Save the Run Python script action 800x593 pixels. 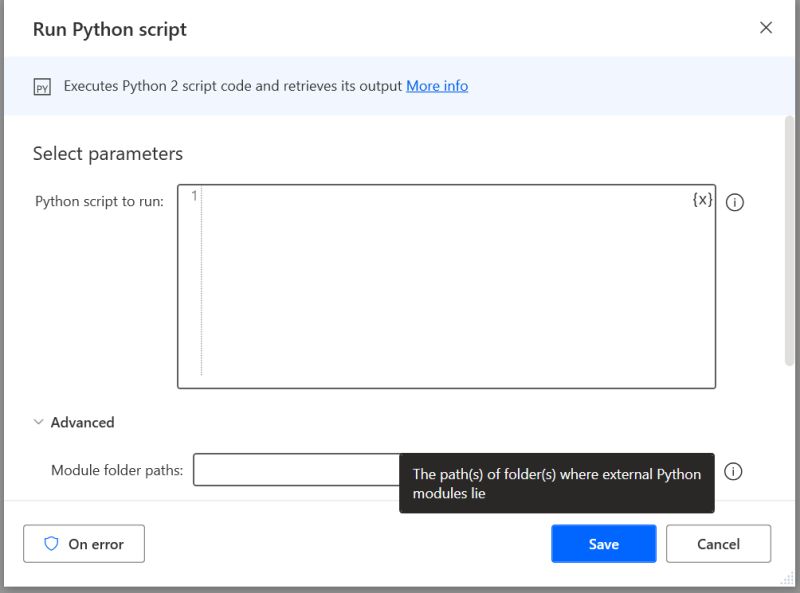603,543
